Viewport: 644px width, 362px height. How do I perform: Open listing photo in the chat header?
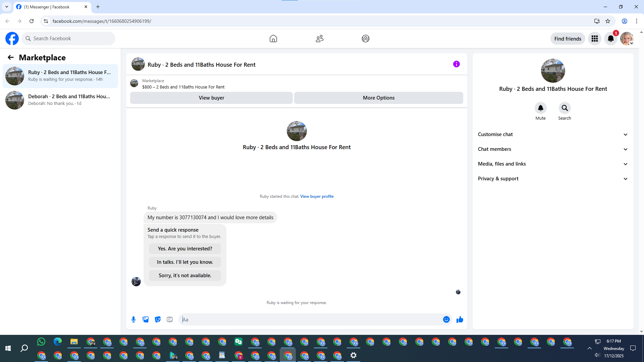(x=138, y=64)
